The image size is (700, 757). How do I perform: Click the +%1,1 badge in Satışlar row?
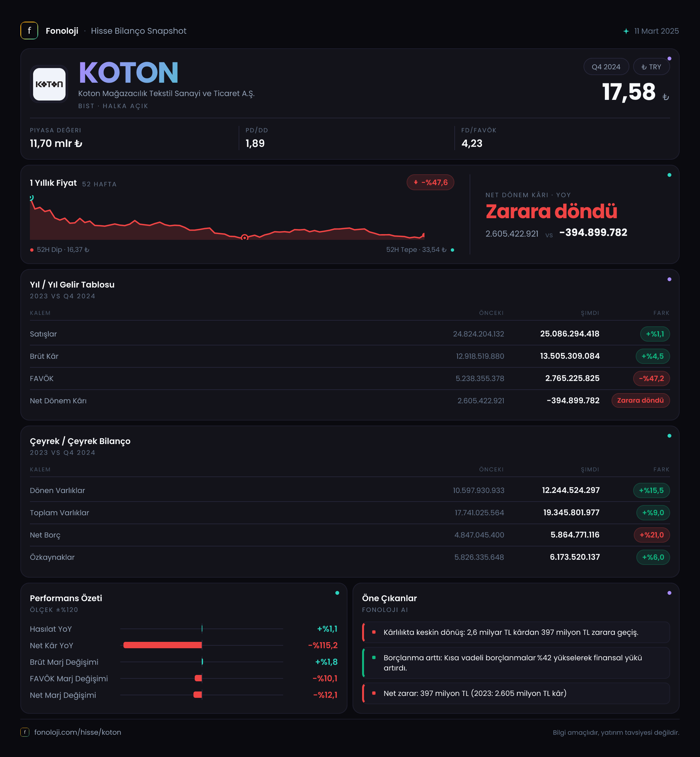[655, 334]
